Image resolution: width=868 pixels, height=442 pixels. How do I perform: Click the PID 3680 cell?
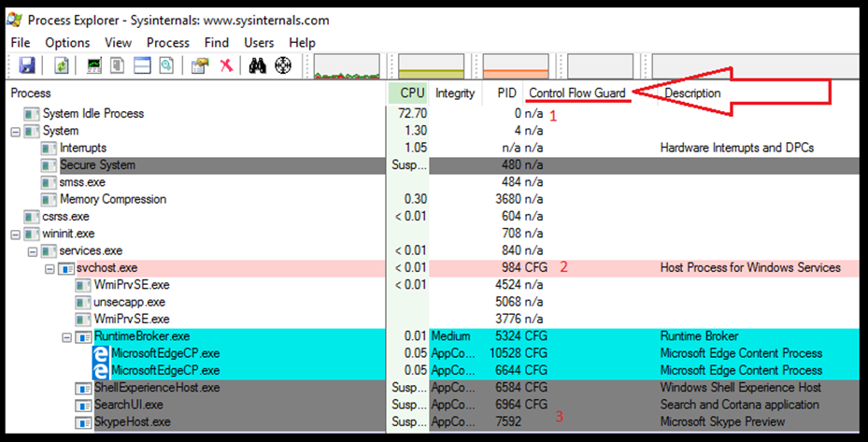click(x=508, y=199)
